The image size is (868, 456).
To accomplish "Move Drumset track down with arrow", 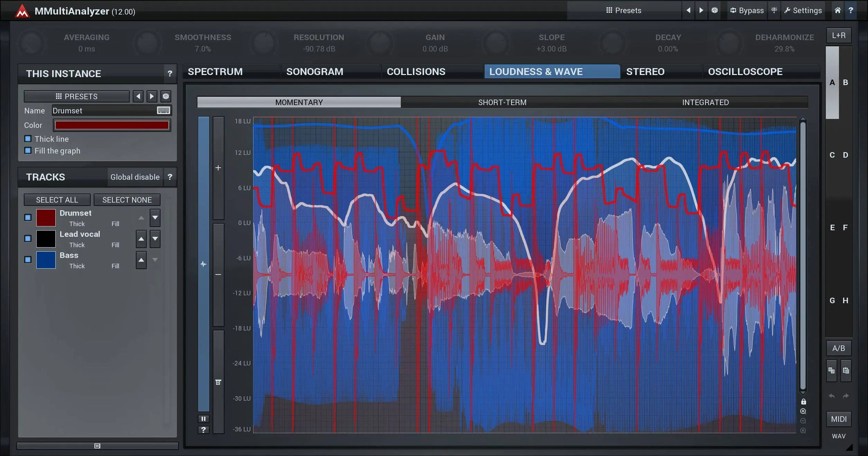I will tap(155, 218).
